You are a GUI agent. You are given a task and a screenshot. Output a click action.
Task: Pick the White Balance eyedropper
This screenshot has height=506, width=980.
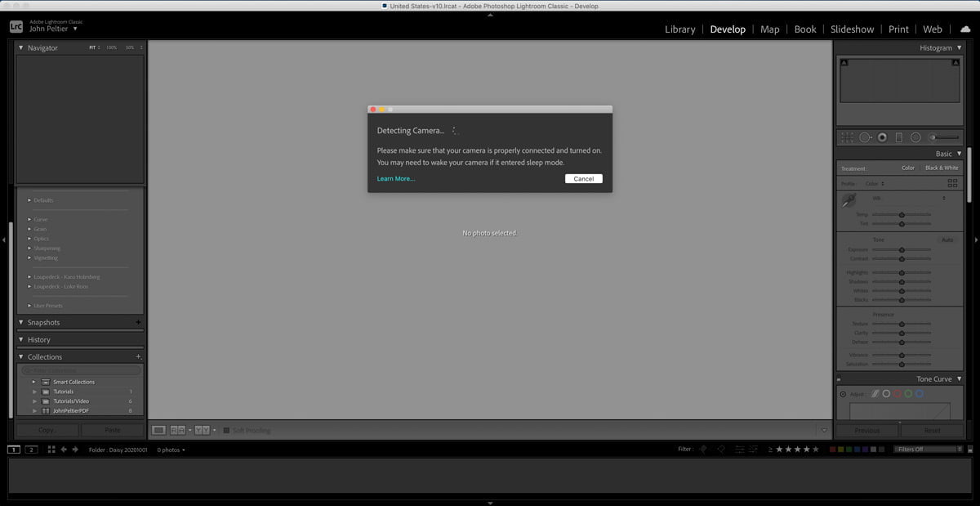click(x=848, y=198)
